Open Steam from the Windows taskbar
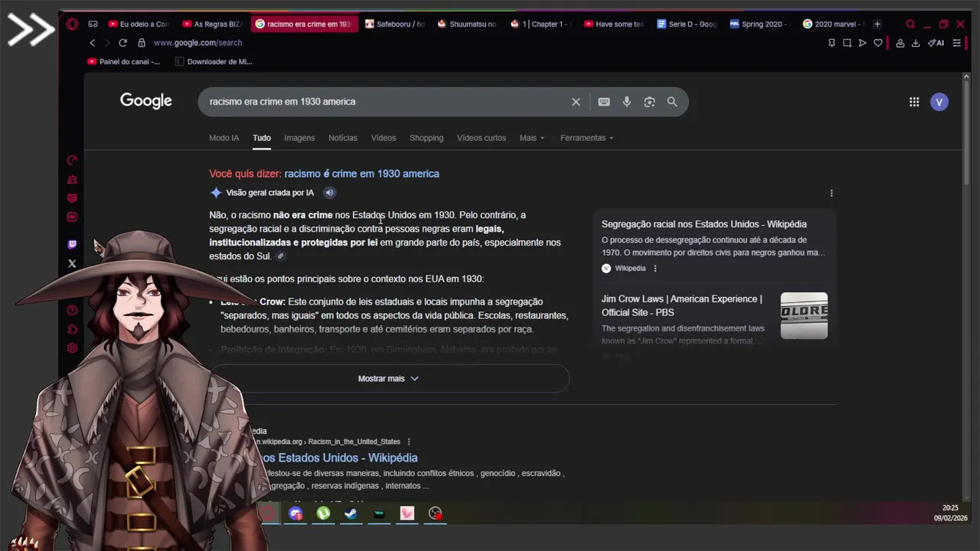The width and height of the screenshot is (980, 551). tap(351, 514)
